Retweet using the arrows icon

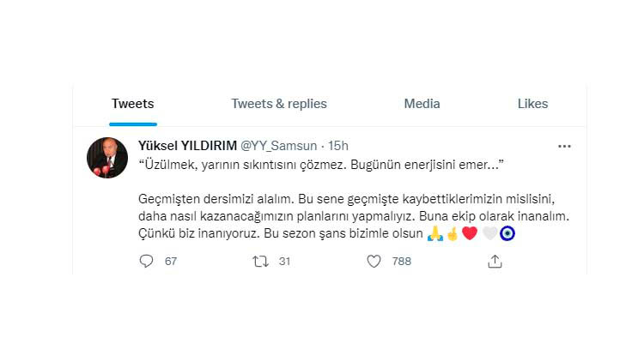tap(260, 261)
